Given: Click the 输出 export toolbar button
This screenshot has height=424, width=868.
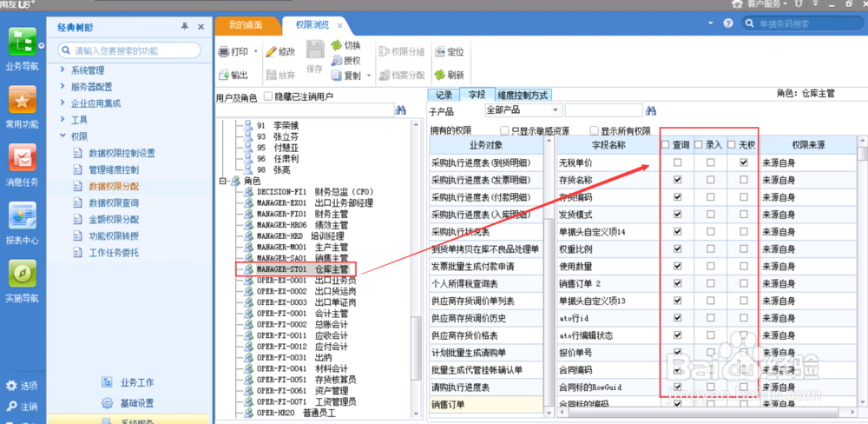Looking at the screenshot, I should tap(233, 75).
